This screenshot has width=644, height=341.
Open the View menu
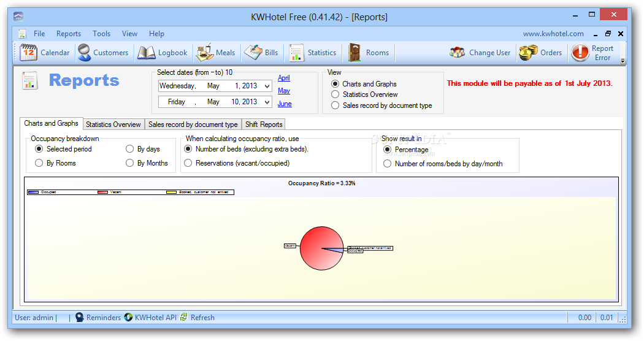click(x=129, y=34)
